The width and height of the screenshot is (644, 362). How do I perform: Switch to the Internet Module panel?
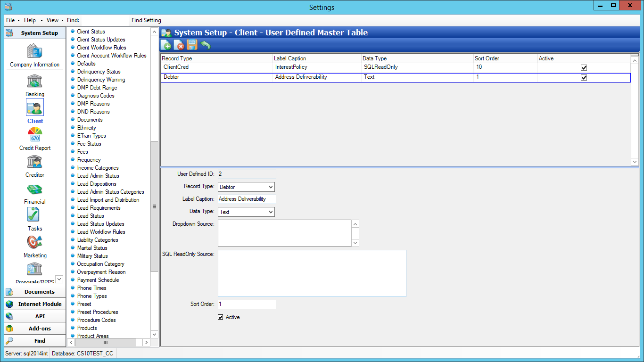tap(35, 304)
